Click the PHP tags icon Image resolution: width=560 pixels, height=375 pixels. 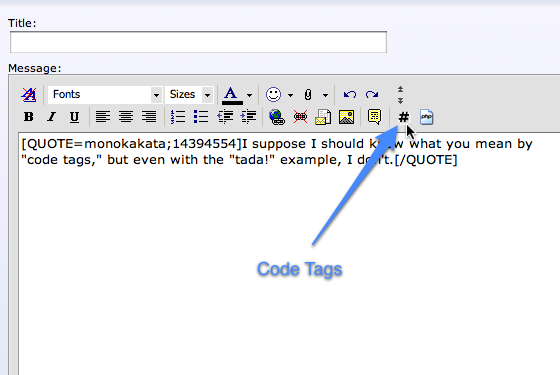426,117
